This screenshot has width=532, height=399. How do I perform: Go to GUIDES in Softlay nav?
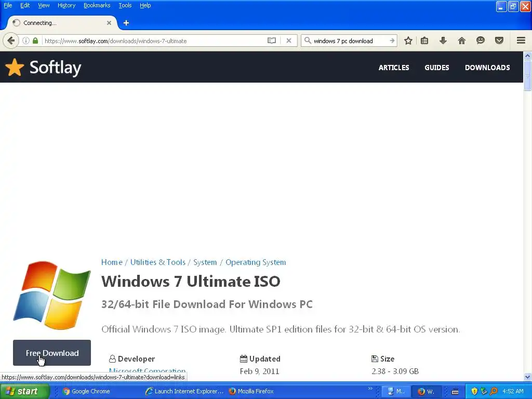pyautogui.click(x=436, y=68)
